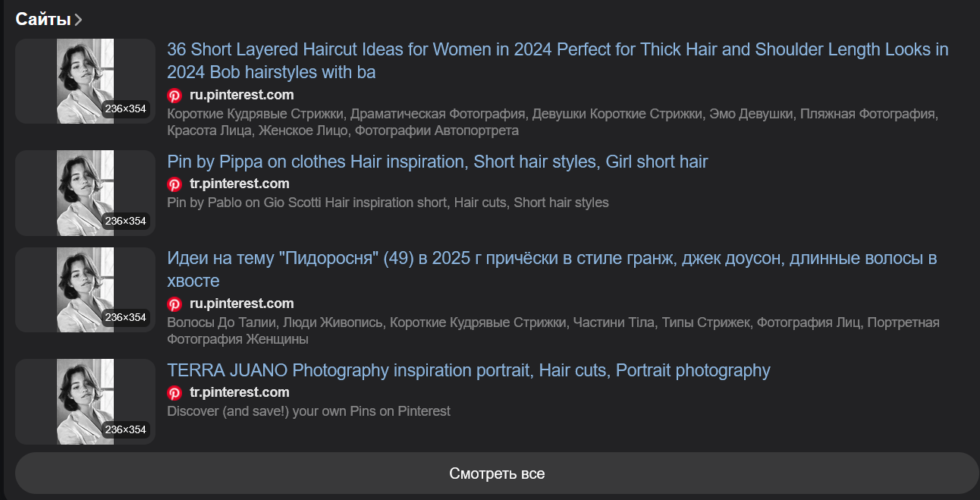Click the 236×354 size badge on first thumbnail
The height and width of the screenshot is (500, 980).
point(125,109)
